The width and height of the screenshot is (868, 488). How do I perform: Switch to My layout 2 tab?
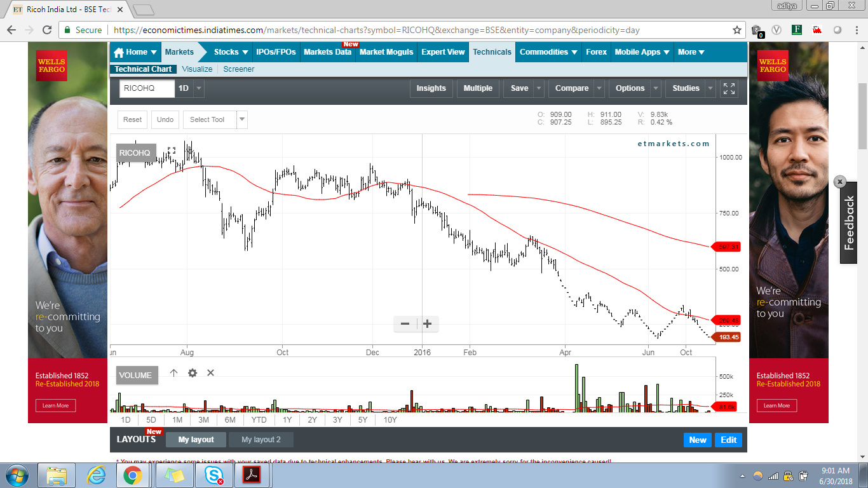pyautogui.click(x=261, y=440)
